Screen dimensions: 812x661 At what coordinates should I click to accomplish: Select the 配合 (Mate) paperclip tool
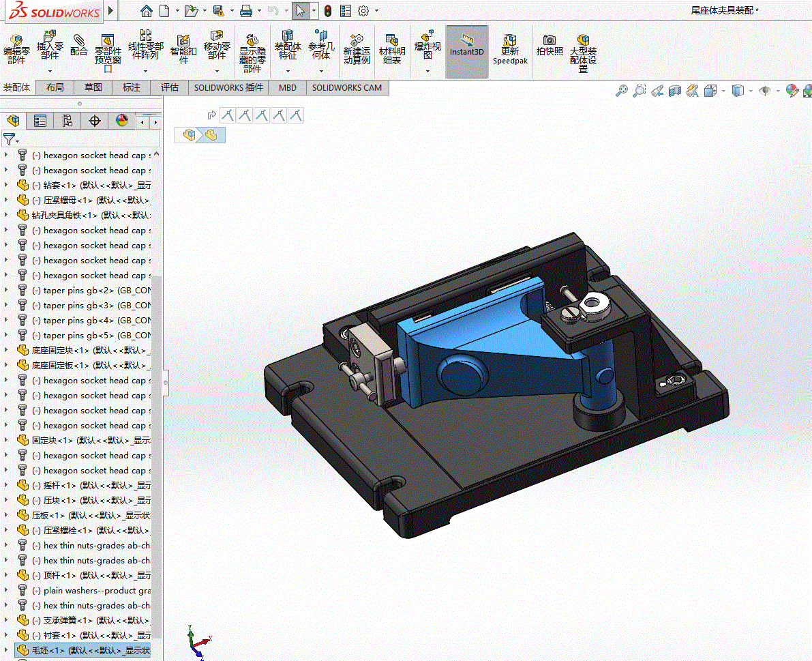(78, 45)
